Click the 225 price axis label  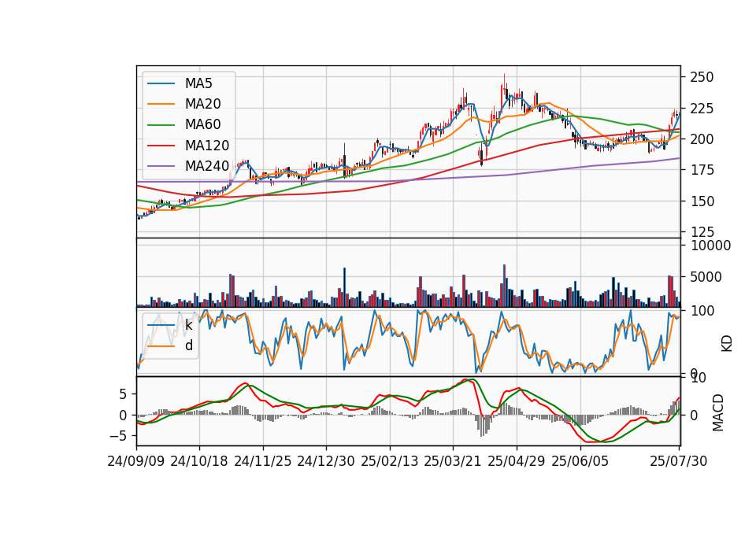(x=702, y=109)
